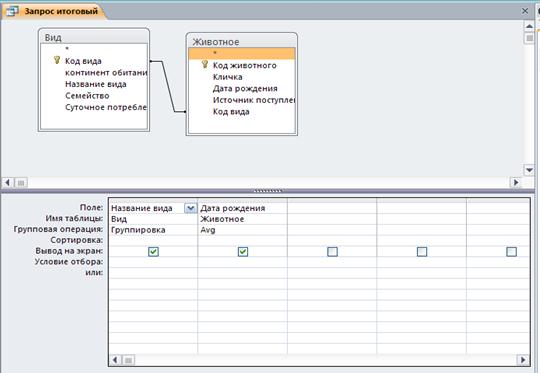Click the design grid horizontal scrollbar thumb
Screen dimensions: 540x373
(x=128, y=360)
